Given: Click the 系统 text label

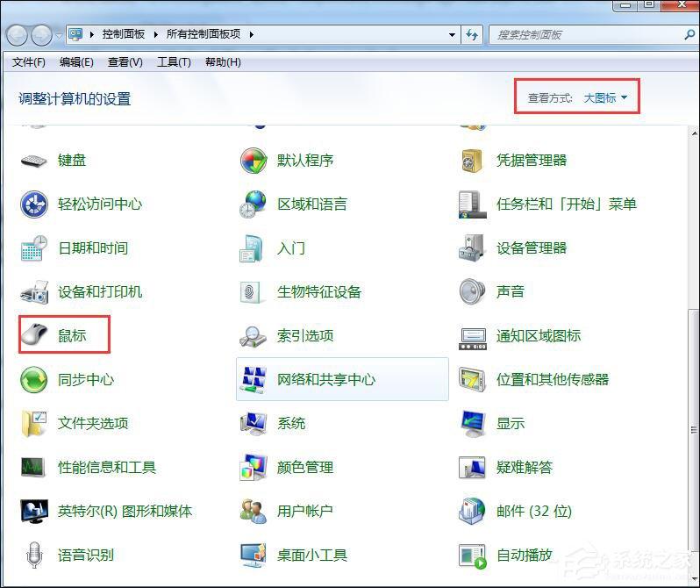Looking at the screenshot, I should click(291, 423).
